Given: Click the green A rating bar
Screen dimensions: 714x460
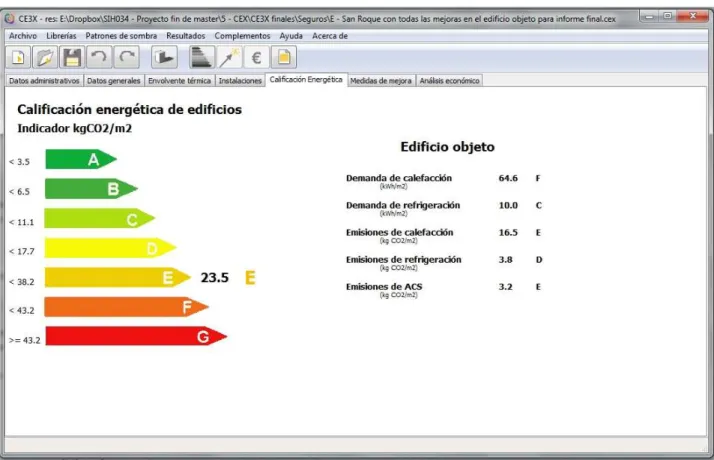Looking at the screenshot, I should pyautogui.click(x=81, y=159).
